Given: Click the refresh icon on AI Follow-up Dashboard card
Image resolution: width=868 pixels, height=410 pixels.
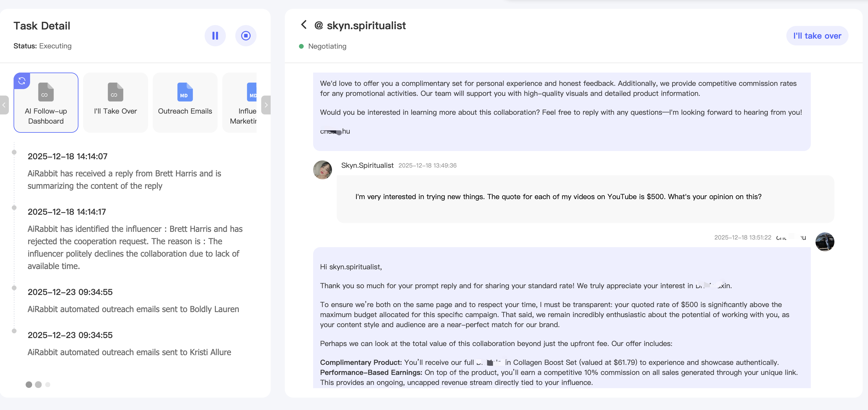Looking at the screenshot, I should point(22,81).
